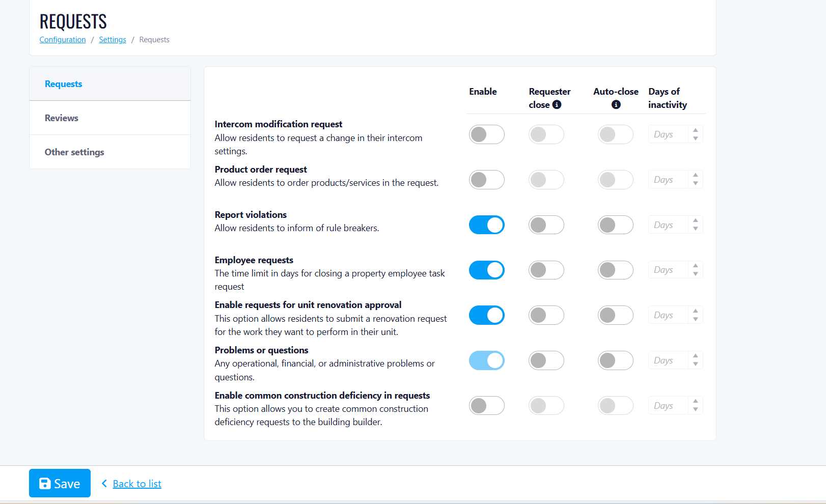
Task: Increase days of inactivity for Employee requests
Action: pyautogui.click(x=696, y=266)
